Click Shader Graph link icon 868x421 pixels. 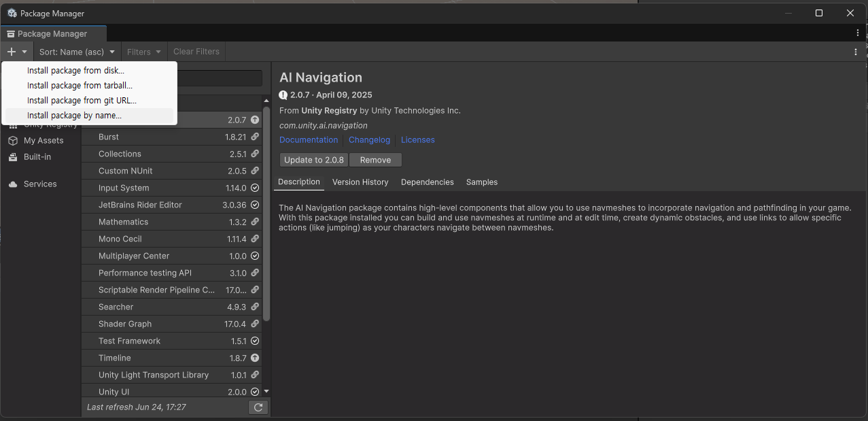pyautogui.click(x=255, y=324)
